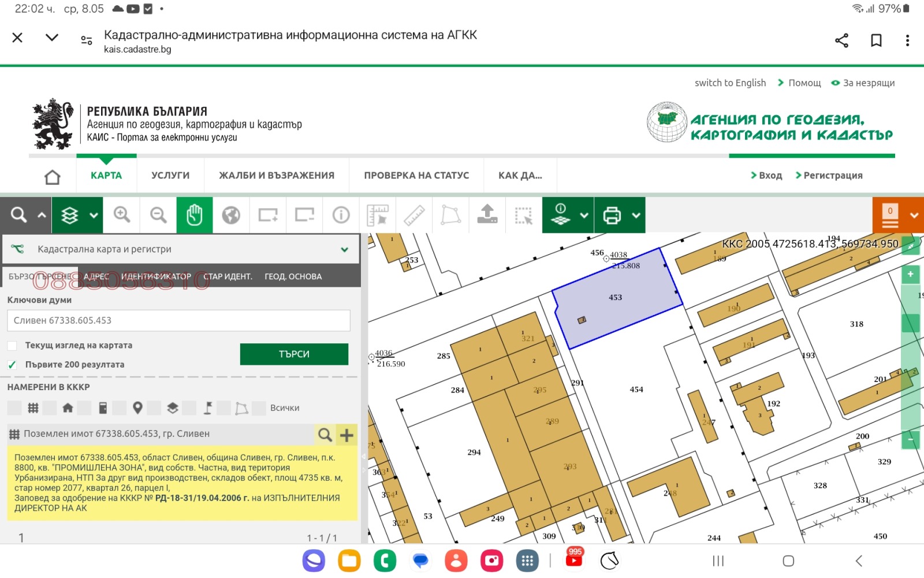Open the layers dropdown arrow
This screenshot has height=578, width=924.
(94, 215)
